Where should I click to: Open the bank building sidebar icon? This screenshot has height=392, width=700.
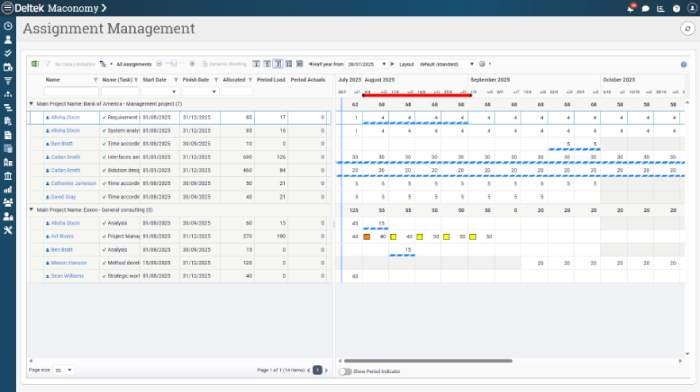coord(8,176)
